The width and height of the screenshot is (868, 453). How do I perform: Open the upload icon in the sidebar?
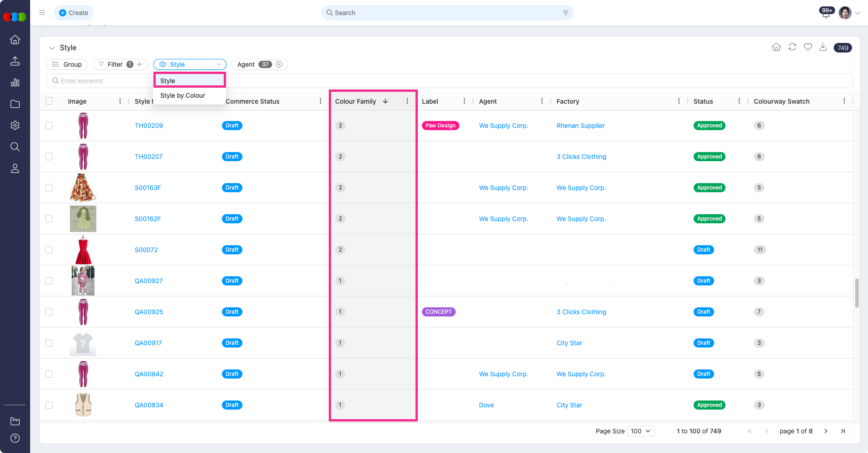click(15, 61)
